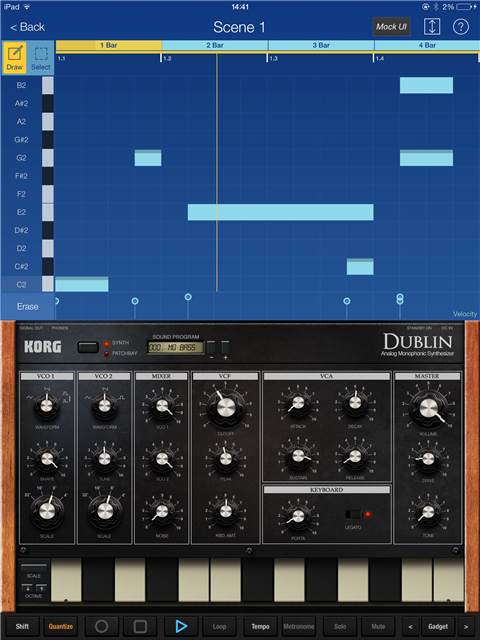This screenshot has width=480, height=640.
Task: Click the VCO 1 Shape knob
Action: 47,459
